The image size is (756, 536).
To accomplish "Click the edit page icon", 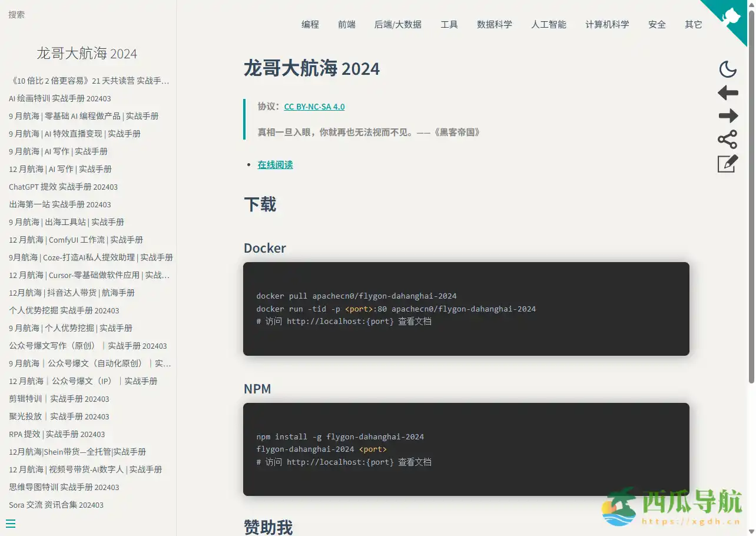I will (x=728, y=164).
